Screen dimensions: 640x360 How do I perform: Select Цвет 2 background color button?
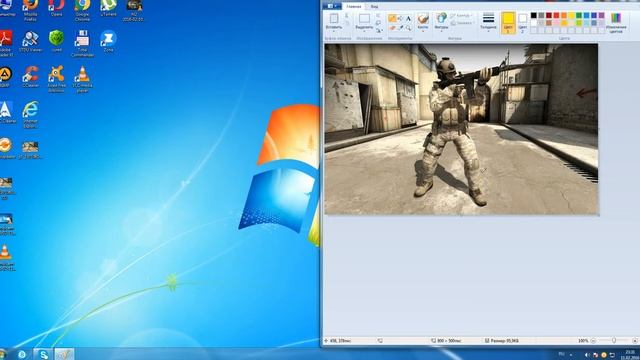(x=522, y=23)
